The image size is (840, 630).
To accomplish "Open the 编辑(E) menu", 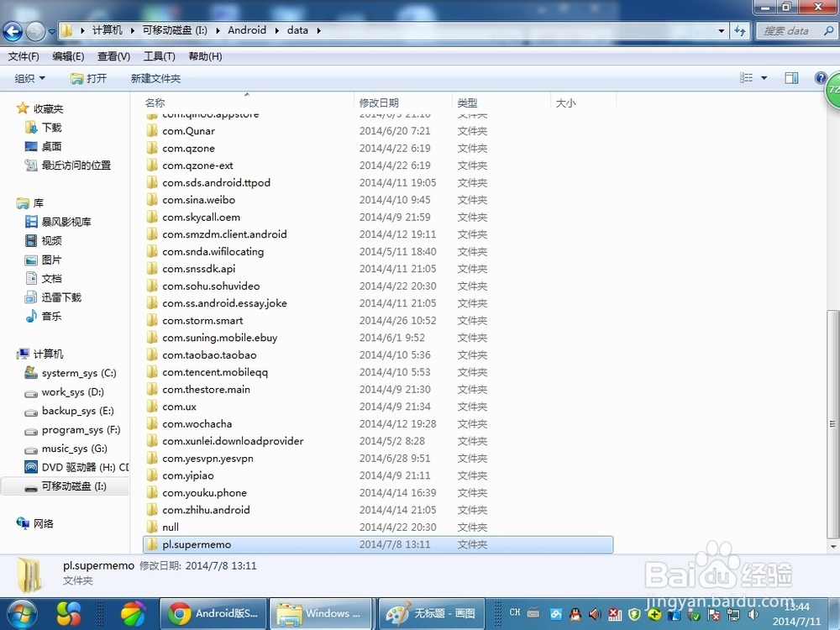I will tap(68, 56).
